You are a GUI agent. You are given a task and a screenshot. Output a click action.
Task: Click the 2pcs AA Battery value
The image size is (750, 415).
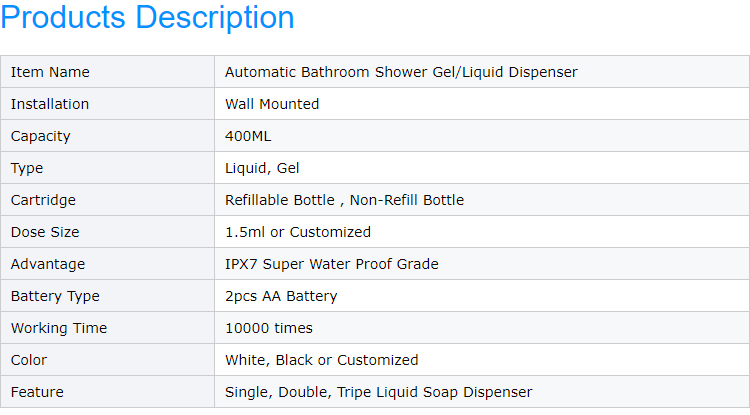pyautogui.click(x=281, y=296)
